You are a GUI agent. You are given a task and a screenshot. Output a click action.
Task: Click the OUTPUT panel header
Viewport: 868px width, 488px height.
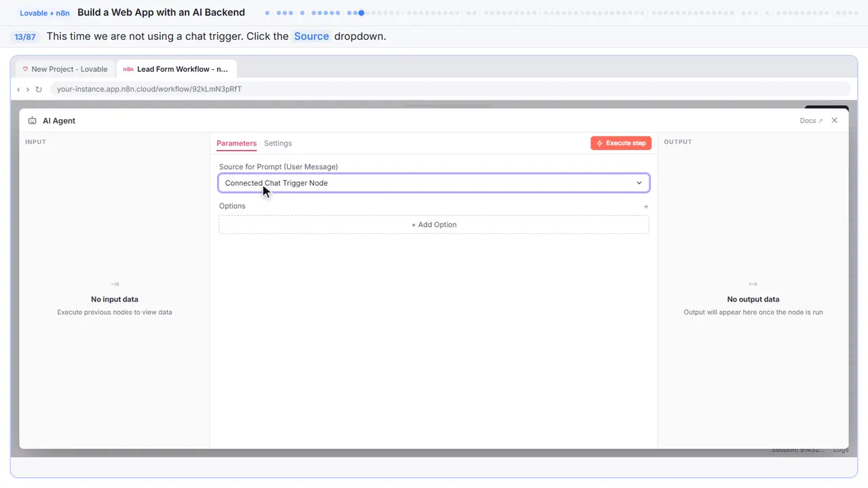pyautogui.click(x=678, y=142)
